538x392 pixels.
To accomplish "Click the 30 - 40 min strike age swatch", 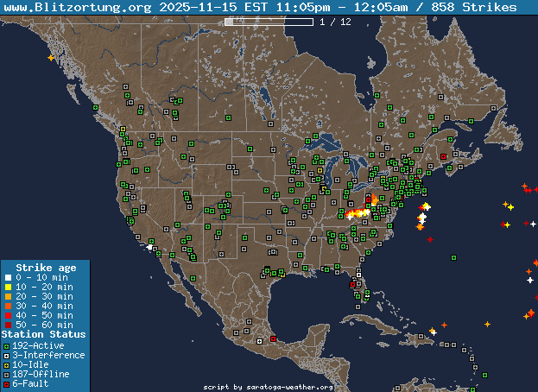I will coord(6,307).
